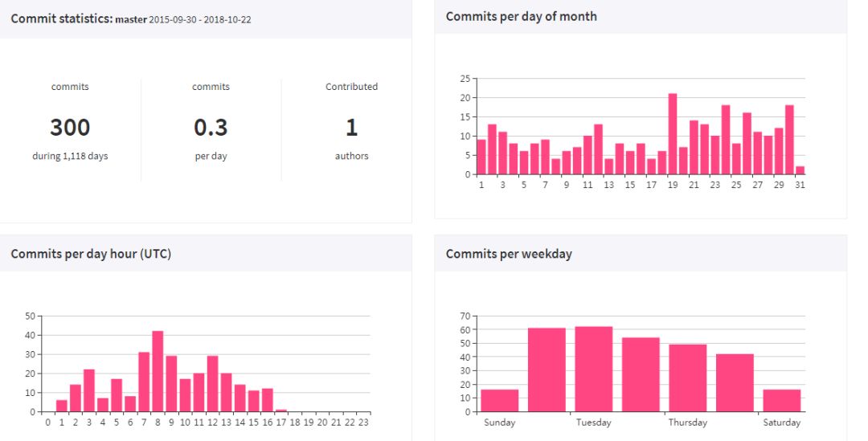Click the day 19 bar in Commits per day of month
The image size is (868, 441).
673,134
